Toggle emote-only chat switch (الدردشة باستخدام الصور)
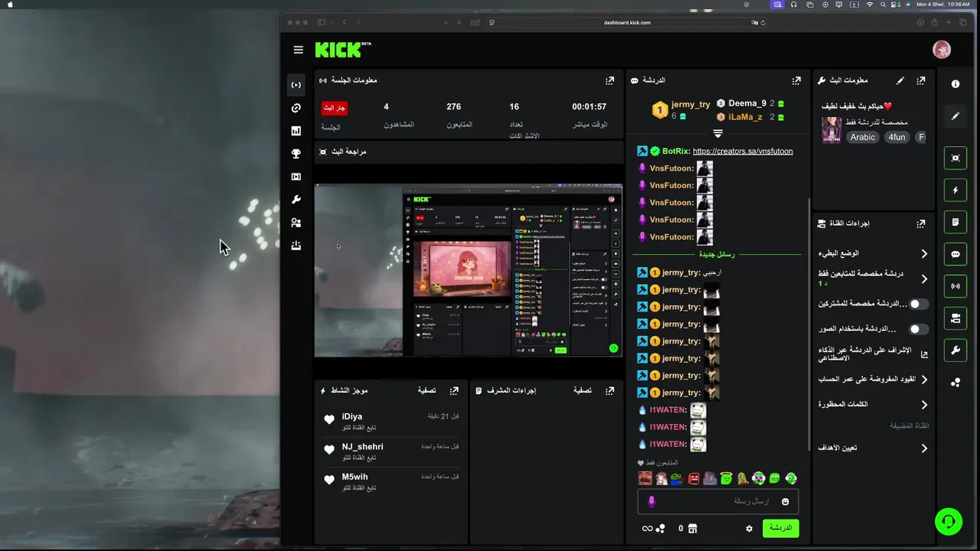Viewport: 980px width, 551px height. point(918,329)
